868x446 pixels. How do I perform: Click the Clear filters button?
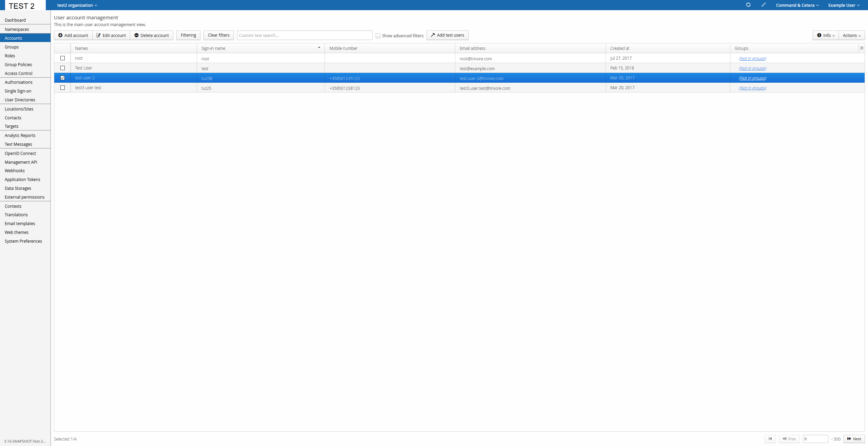[x=218, y=35]
